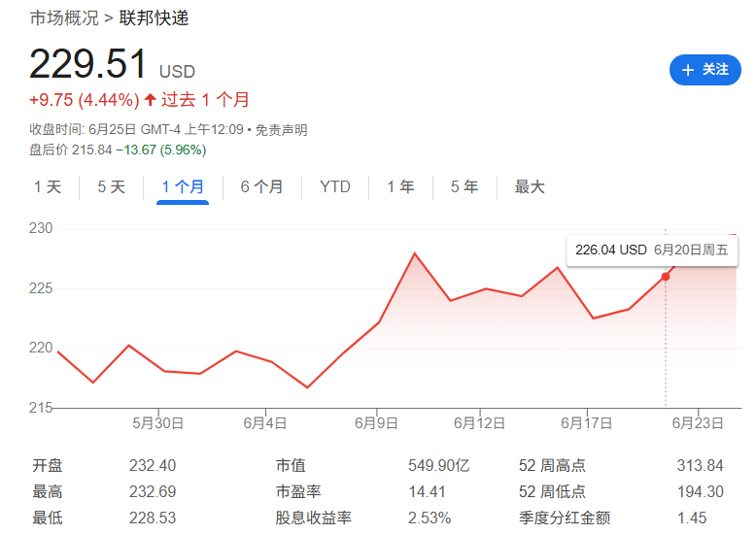
Task: Click the 6月12日 axis label
Action: [x=480, y=423]
